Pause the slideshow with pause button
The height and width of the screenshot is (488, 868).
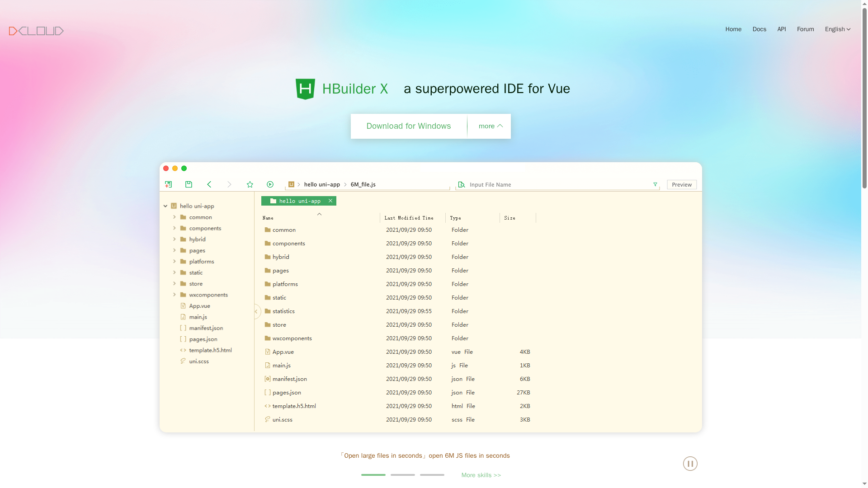coord(690,464)
